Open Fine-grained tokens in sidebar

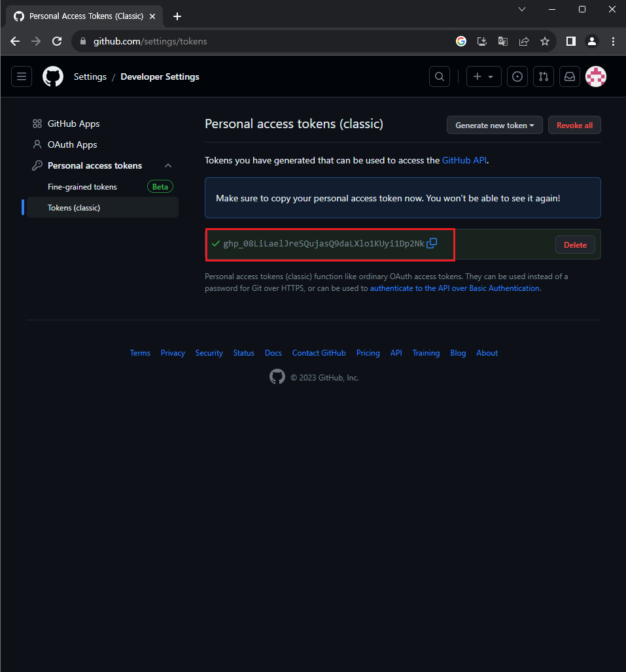[82, 187]
